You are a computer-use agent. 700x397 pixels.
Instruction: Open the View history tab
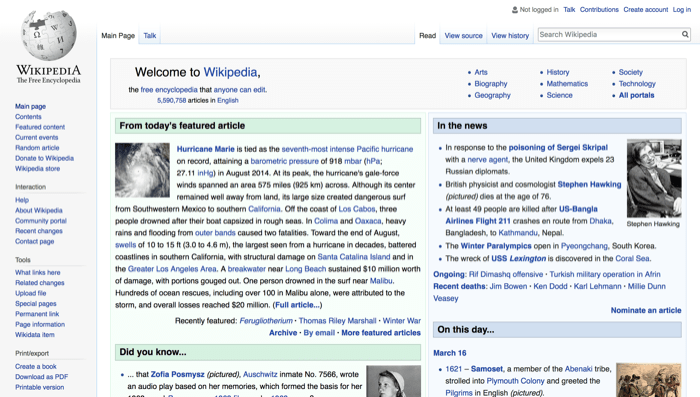tap(510, 36)
